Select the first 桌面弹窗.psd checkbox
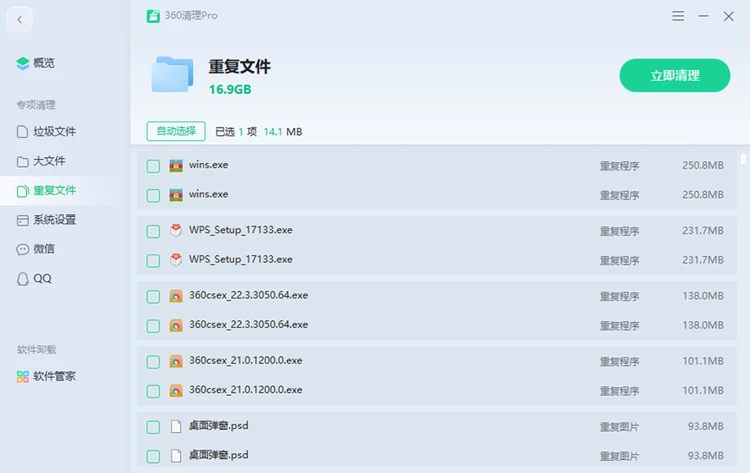Image resolution: width=750 pixels, height=473 pixels. point(153,427)
